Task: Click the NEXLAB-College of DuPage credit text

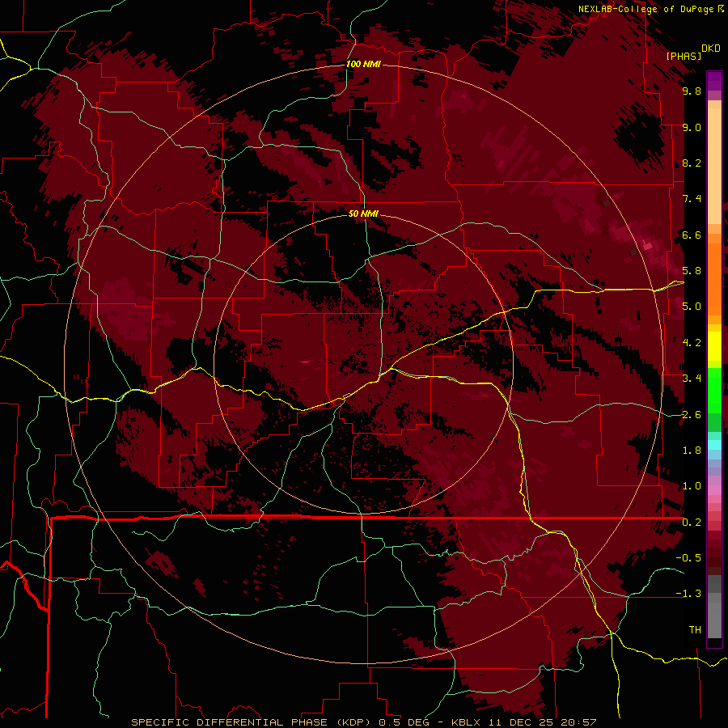Action: (x=647, y=9)
